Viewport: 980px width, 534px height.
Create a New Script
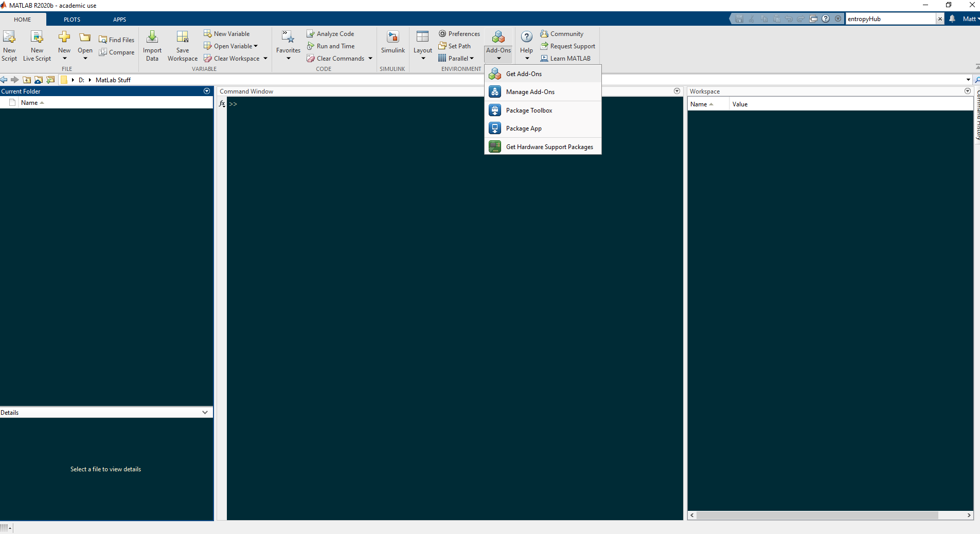point(9,46)
